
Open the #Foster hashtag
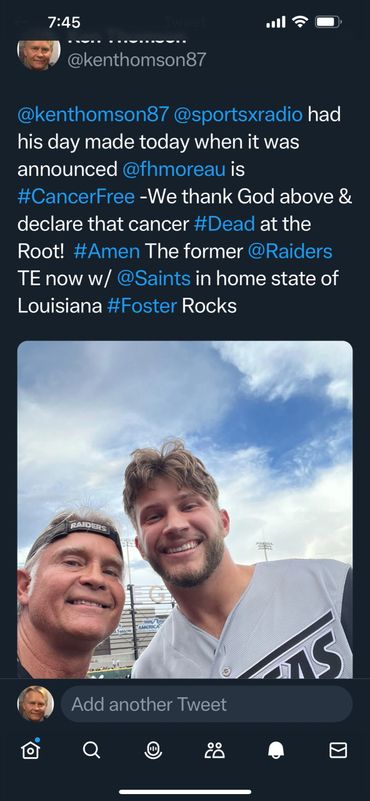click(142, 306)
